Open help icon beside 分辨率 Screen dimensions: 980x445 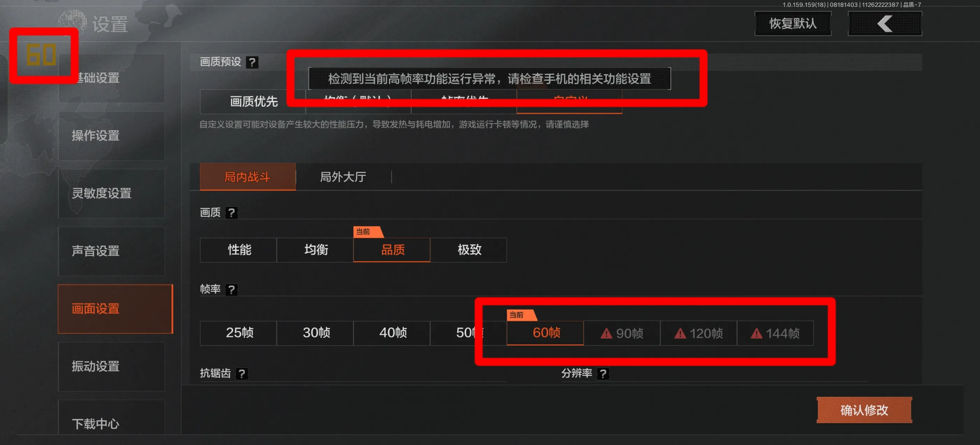(x=603, y=374)
